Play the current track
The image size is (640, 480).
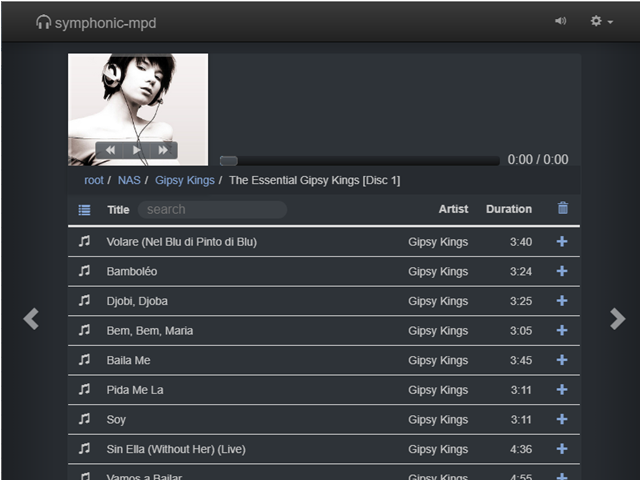pos(136,150)
